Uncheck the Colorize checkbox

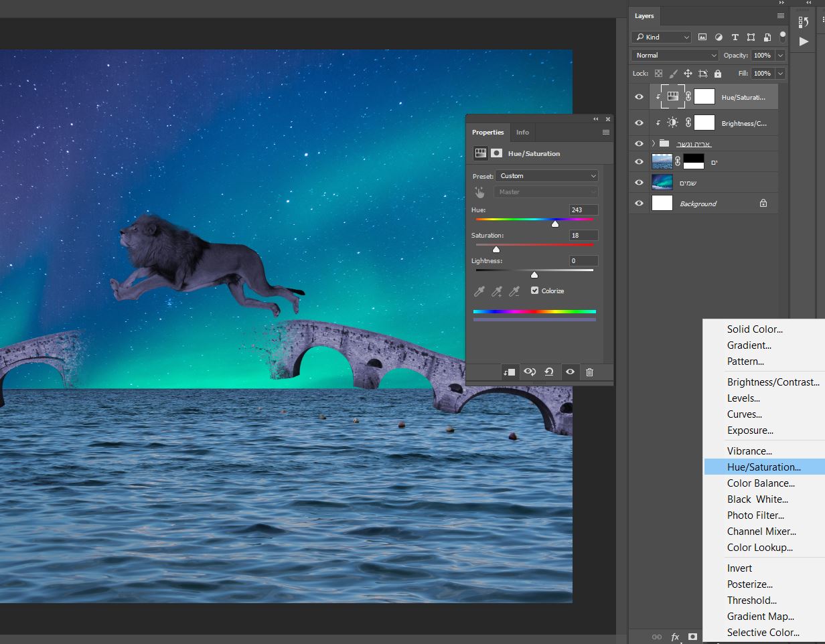click(534, 291)
